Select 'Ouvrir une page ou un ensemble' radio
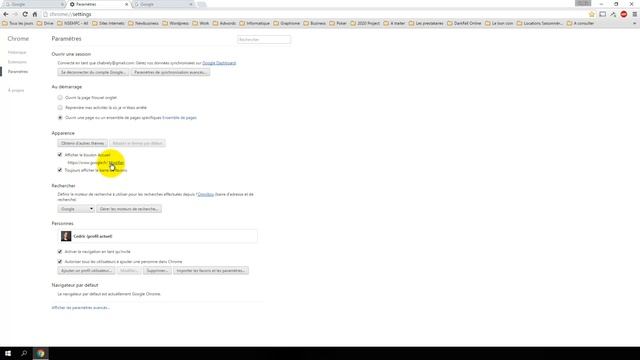 click(60, 118)
